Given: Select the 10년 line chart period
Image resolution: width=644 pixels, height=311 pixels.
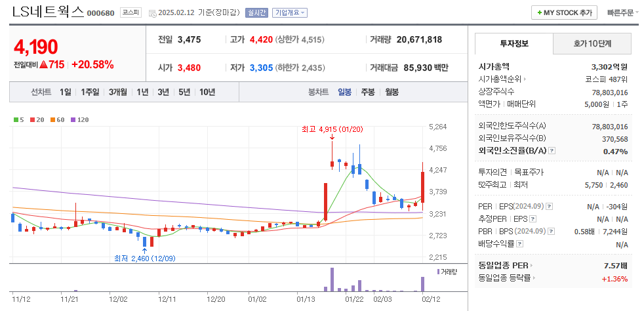Looking at the screenshot, I should coord(207,92).
